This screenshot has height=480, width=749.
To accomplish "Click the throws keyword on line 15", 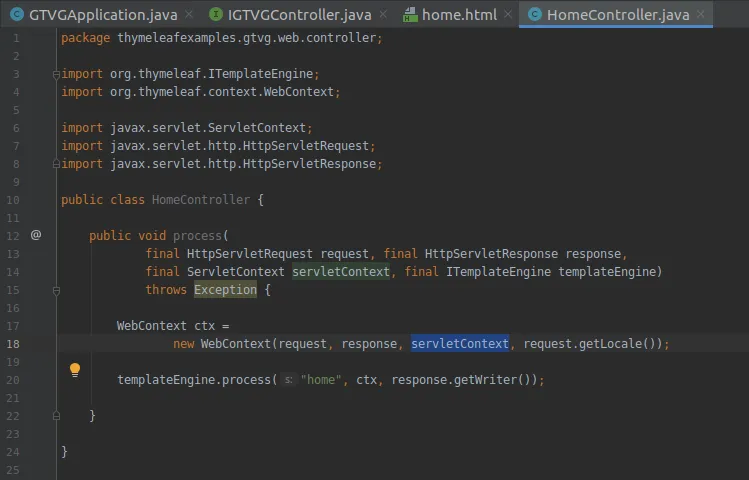I will tap(166, 289).
